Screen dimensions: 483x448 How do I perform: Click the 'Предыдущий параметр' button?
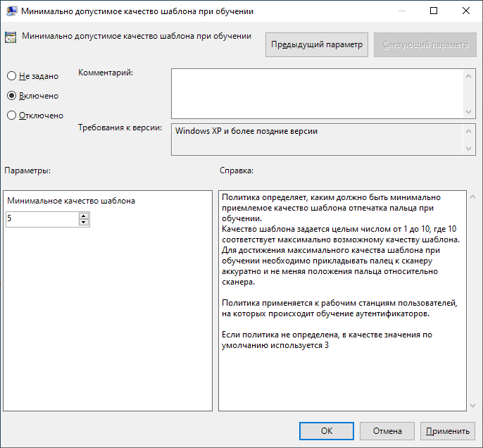[x=317, y=44]
